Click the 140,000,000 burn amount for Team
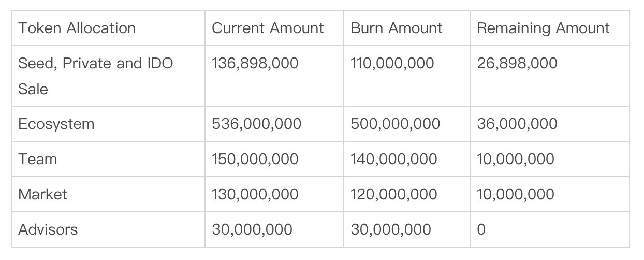 [x=393, y=159]
